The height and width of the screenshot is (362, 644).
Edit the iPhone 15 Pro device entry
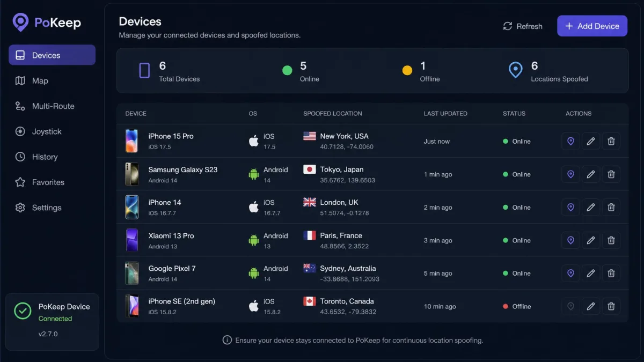pos(591,141)
